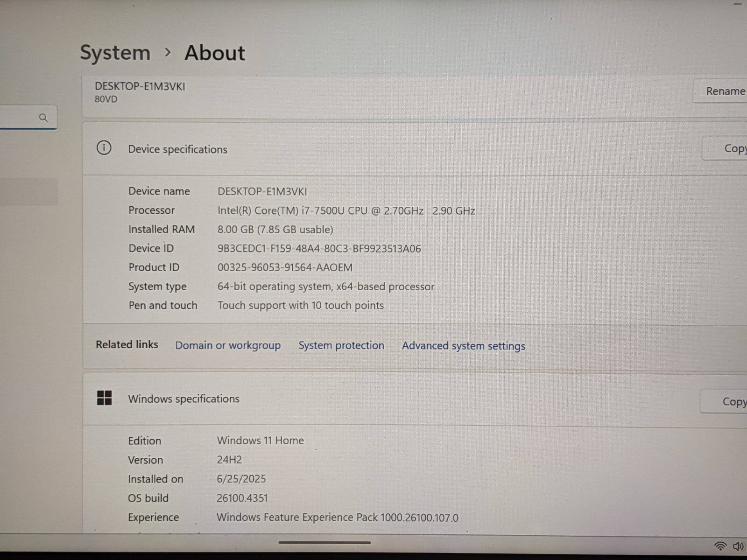
Task: Click the About breadcrumb title
Action: [x=215, y=53]
